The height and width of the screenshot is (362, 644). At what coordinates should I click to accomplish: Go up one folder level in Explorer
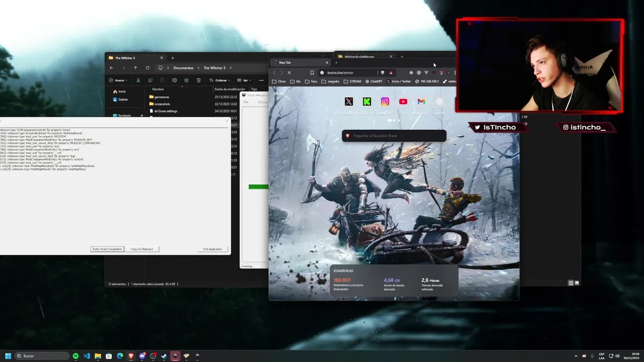pos(135,68)
